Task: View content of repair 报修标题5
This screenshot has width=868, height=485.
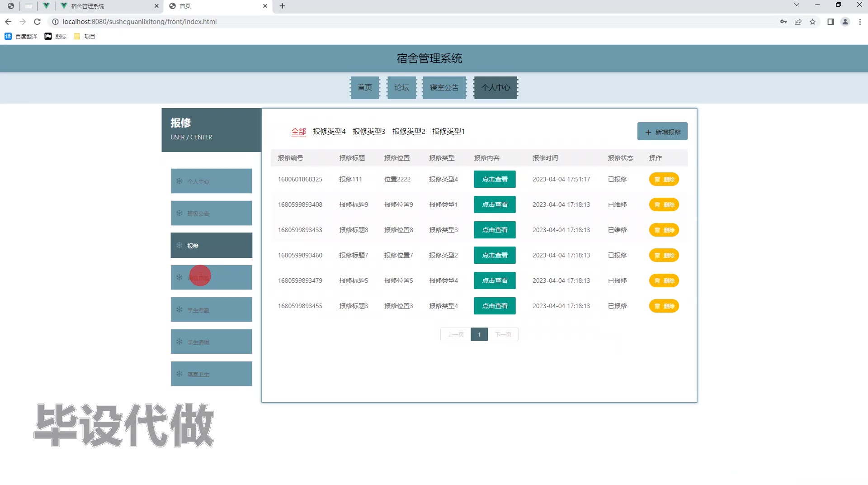Action: coord(495,281)
